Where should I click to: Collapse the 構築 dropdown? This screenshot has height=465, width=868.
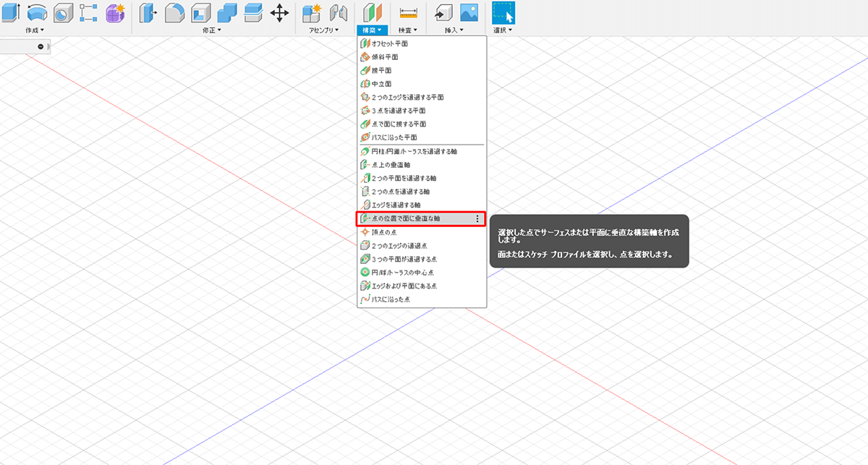coord(373,30)
